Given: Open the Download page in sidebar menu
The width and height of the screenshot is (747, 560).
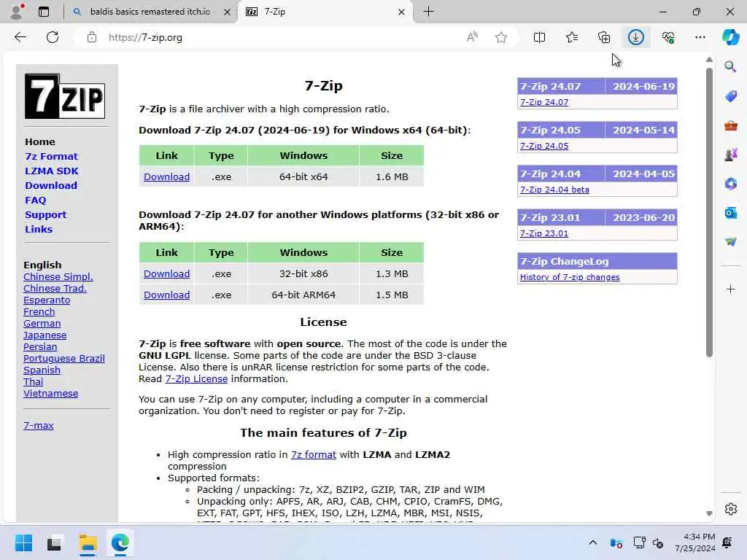Looking at the screenshot, I should point(51,186).
